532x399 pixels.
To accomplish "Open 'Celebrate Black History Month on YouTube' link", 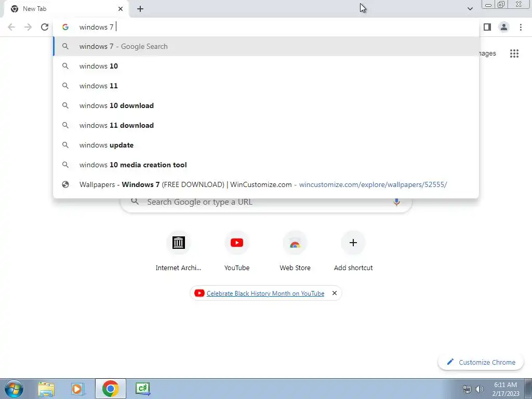I will (265, 293).
